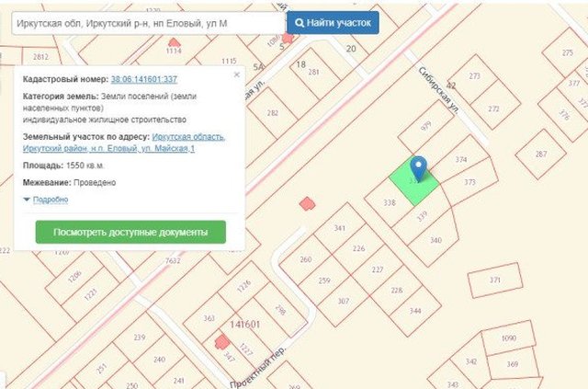Screen dimensions: 588x389
Task: Close the parcel info popup
Action: pyautogui.click(x=237, y=74)
